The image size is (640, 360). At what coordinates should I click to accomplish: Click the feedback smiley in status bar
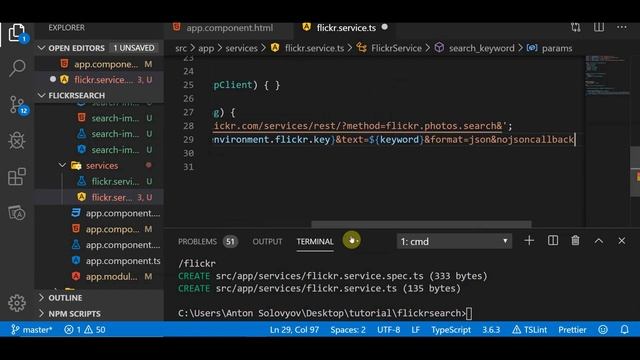click(603, 330)
